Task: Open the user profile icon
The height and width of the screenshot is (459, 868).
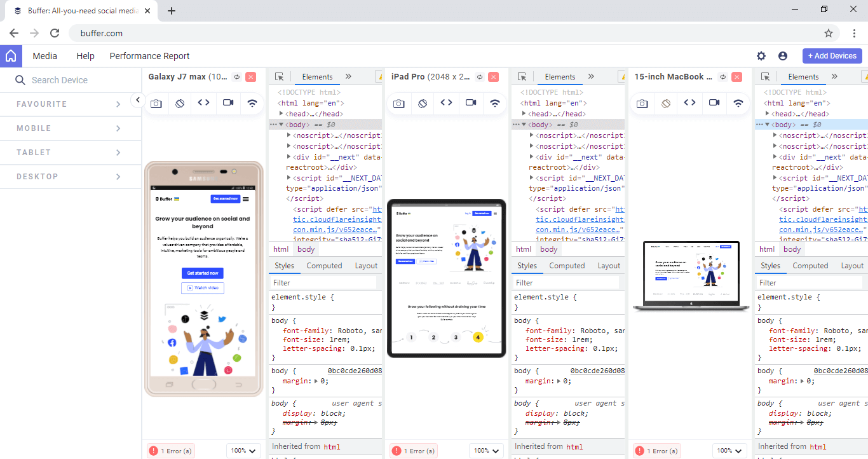Action: point(782,56)
